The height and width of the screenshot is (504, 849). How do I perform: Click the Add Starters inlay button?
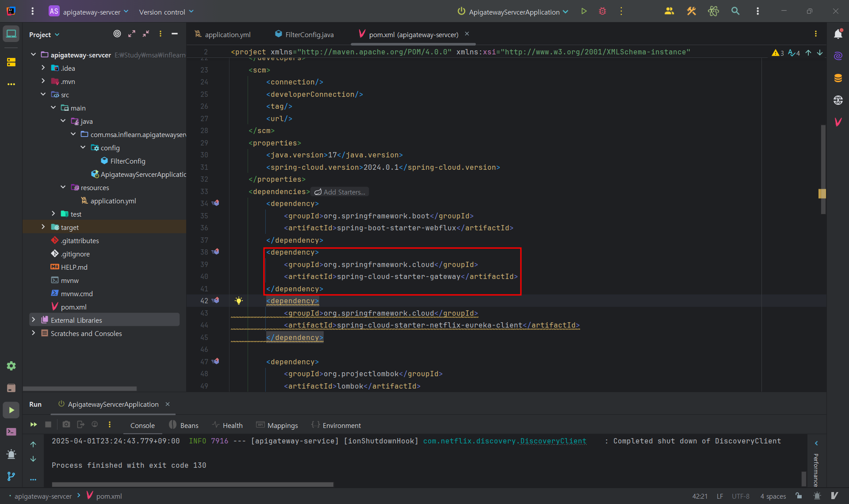[x=340, y=192]
